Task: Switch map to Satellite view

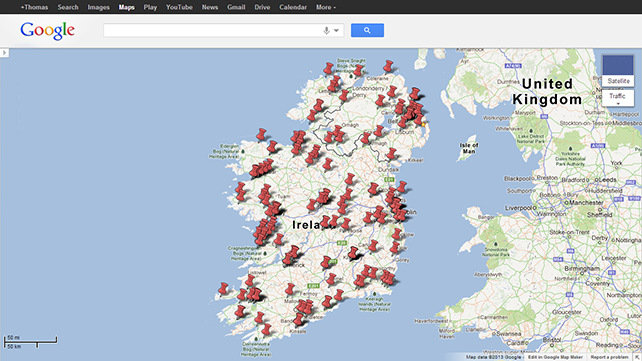Action: pyautogui.click(x=618, y=70)
